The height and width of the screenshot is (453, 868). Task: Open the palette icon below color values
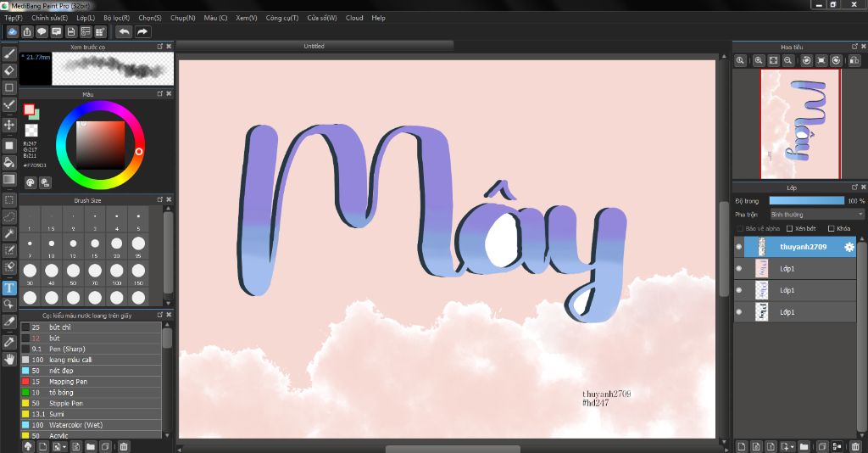point(31,182)
